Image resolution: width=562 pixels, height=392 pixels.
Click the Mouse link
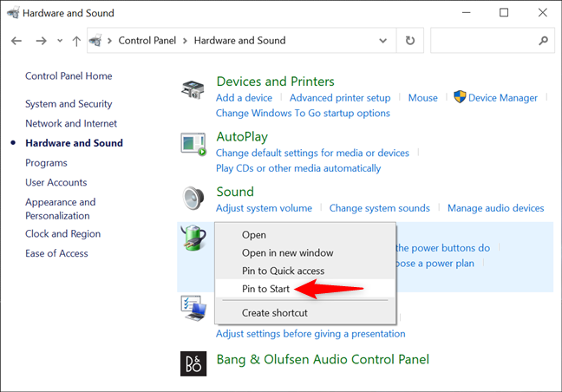[422, 98]
